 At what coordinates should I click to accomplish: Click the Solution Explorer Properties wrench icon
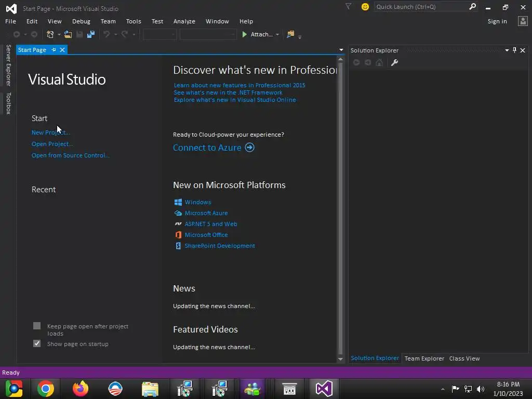[x=394, y=62]
